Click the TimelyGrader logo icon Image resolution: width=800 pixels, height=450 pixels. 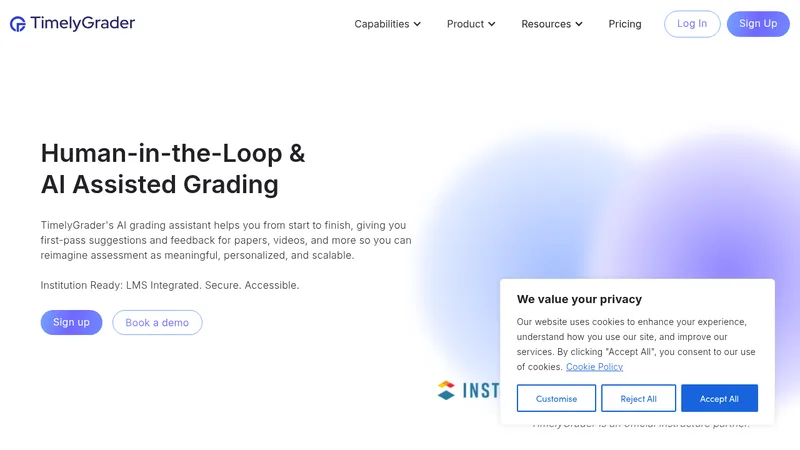(18, 24)
